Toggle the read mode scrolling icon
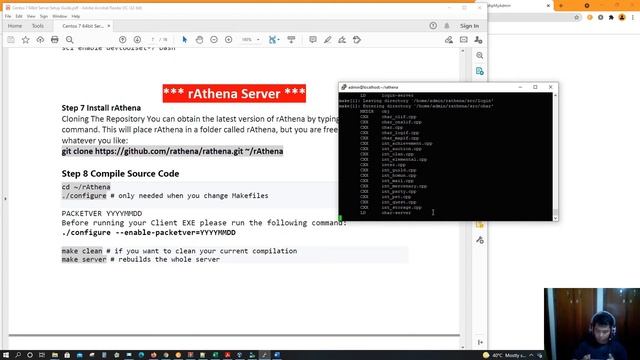The height and width of the screenshot is (360, 640). 291,40
